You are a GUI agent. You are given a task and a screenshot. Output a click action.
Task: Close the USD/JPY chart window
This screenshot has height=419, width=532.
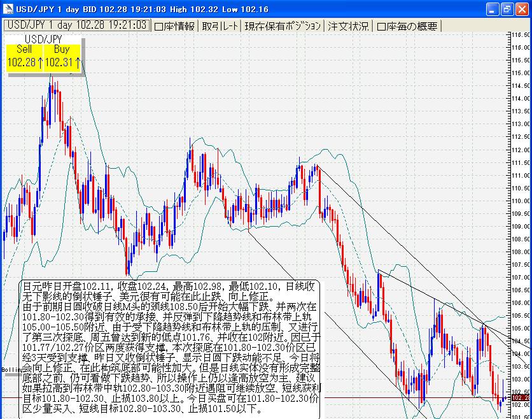coord(522,9)
